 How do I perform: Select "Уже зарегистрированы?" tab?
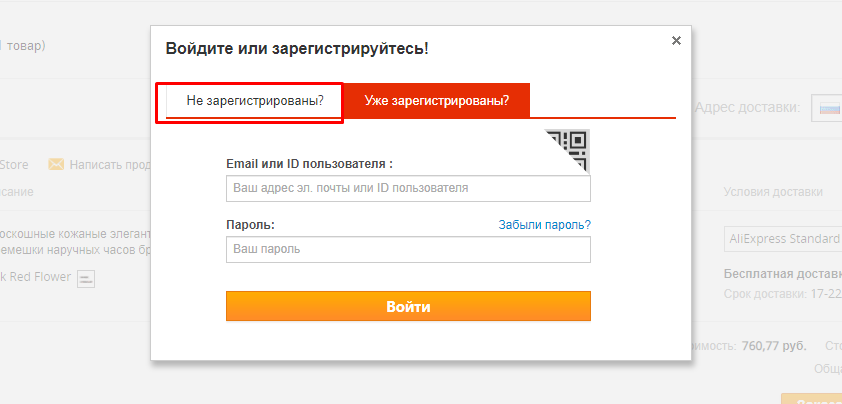click(436, 101)
